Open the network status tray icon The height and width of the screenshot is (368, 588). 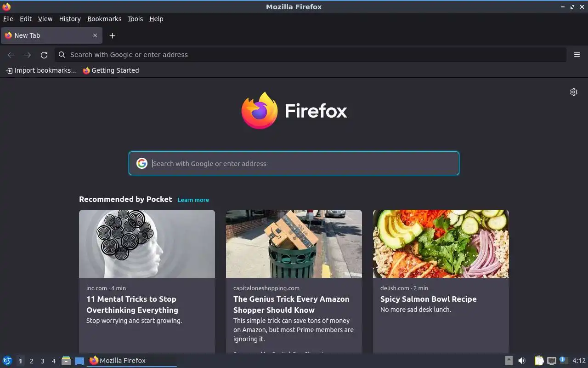(x=552, y=361)
